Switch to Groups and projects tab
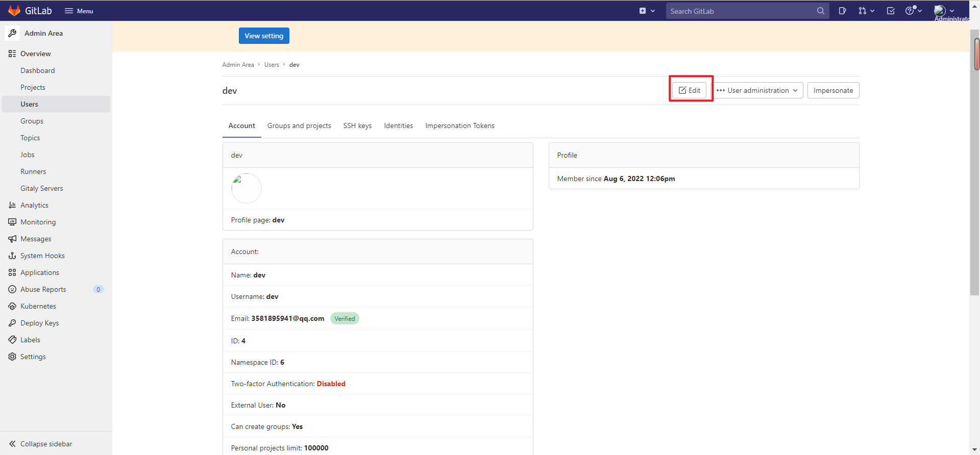 [x=299, y=125]
